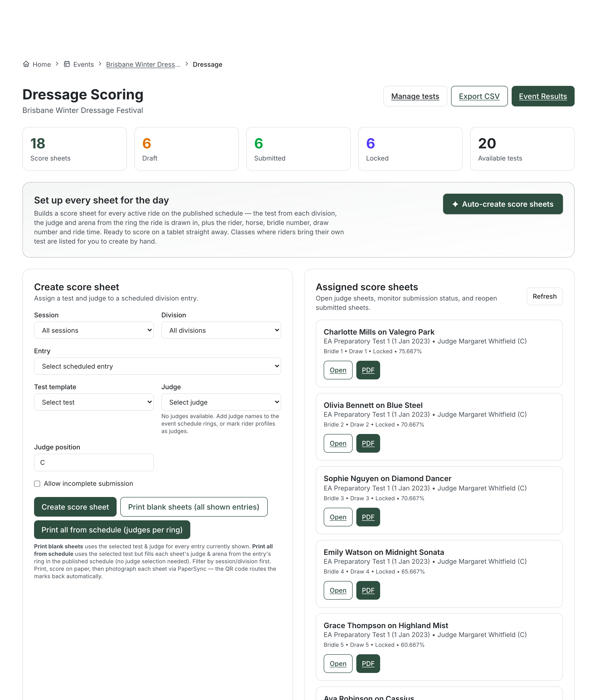Click 'Bridle 1 • Draw 1 • Locked • 75.667%' text

[x=372, y=351]
